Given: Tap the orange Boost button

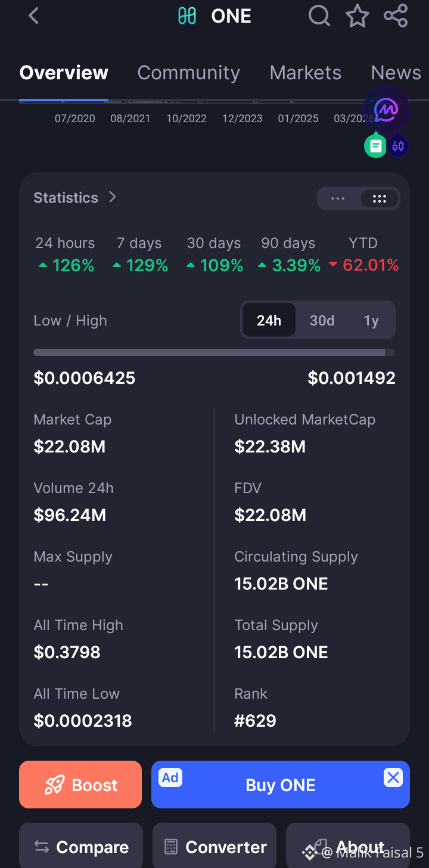Looking at the screenshot, I should (80, 785).
